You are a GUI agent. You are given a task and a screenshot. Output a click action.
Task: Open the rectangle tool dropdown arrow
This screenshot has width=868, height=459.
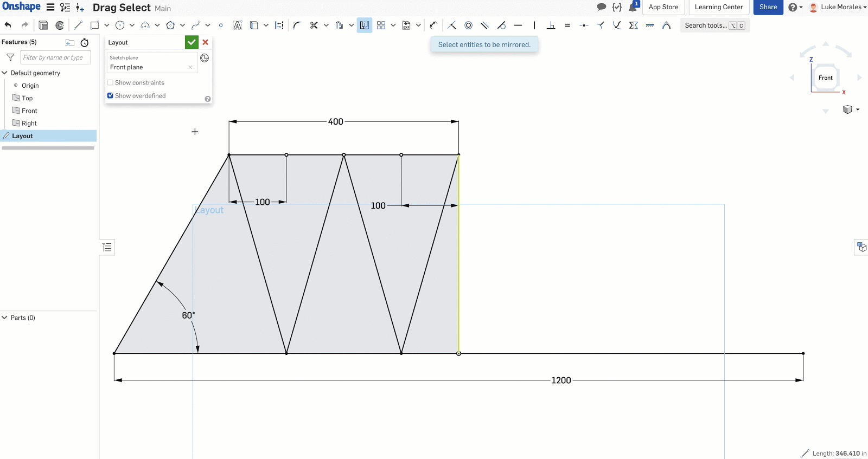click(x=107, y=25)
